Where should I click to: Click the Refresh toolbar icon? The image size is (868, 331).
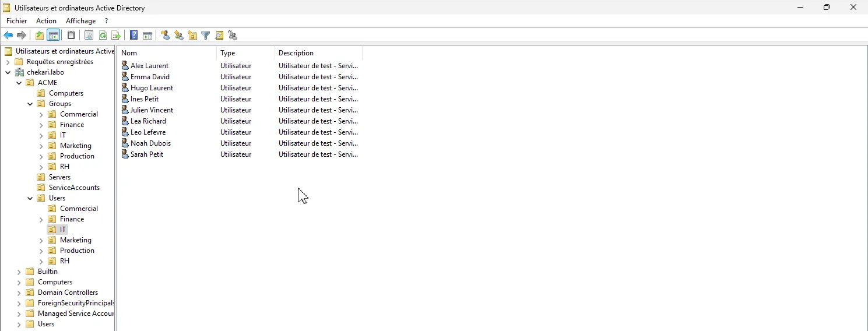tap(103, 36)
